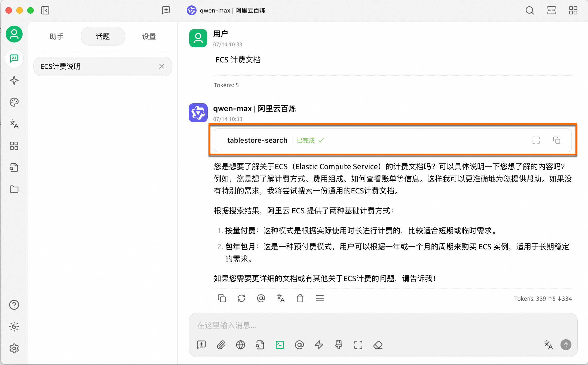Viewport: 588px width, 365px height.
Task: Enable web search globe icon
Action: tap(241, 345)
